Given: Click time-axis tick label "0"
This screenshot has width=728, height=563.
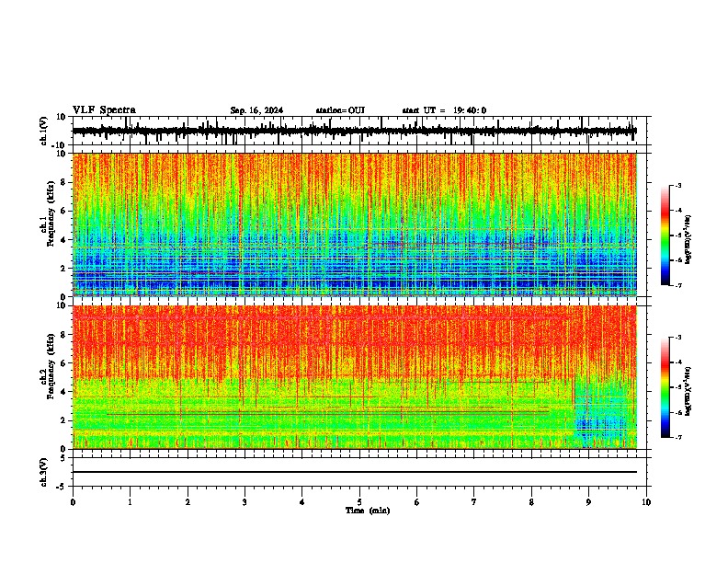Looking at the screenshot, I should 73,502.
